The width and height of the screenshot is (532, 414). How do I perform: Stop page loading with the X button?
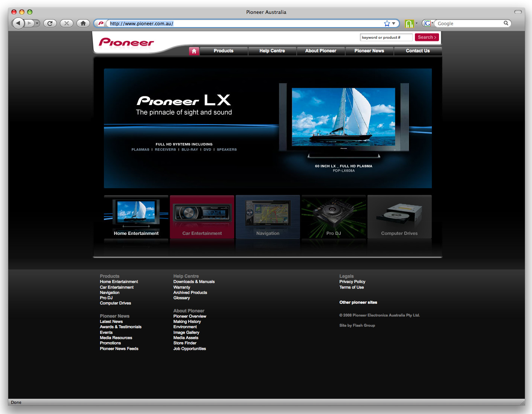tap(67, 23)
